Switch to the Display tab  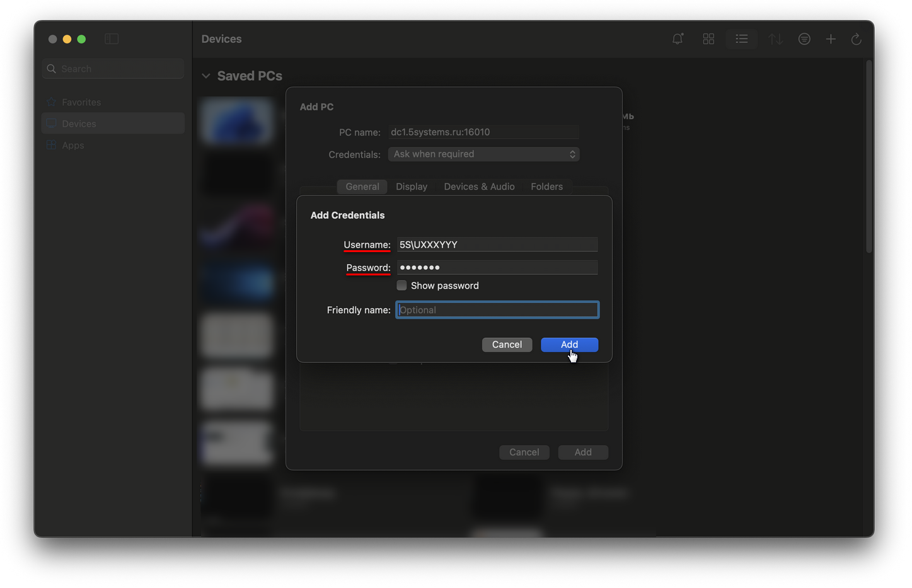412,187
